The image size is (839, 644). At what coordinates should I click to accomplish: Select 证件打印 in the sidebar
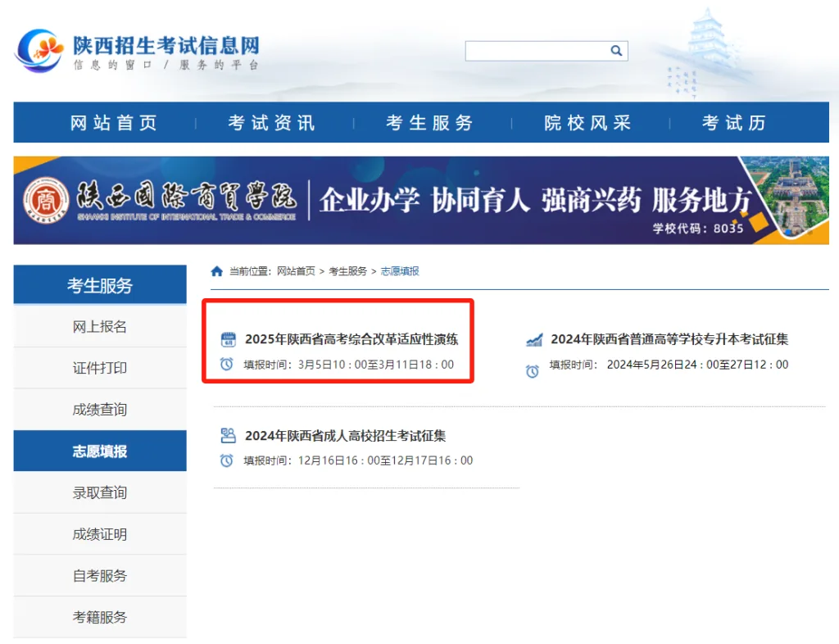100,368
